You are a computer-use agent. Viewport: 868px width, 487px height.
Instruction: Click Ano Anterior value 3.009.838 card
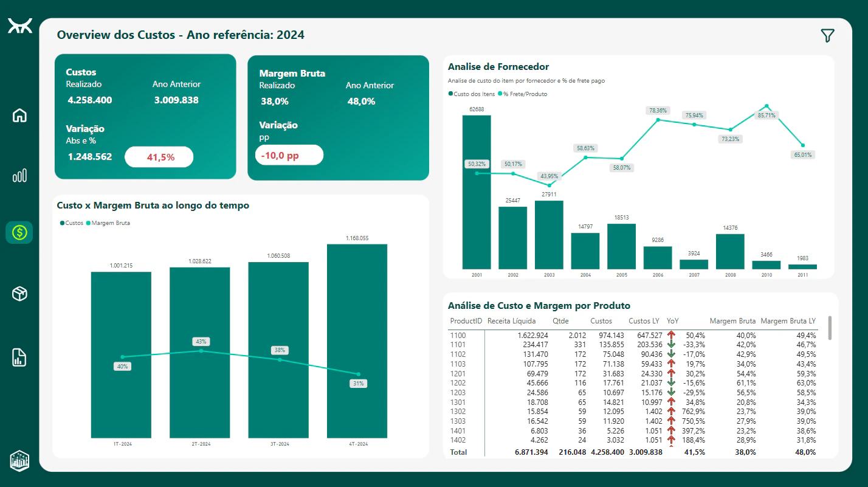pyautogui.click(x=176, y=100)
